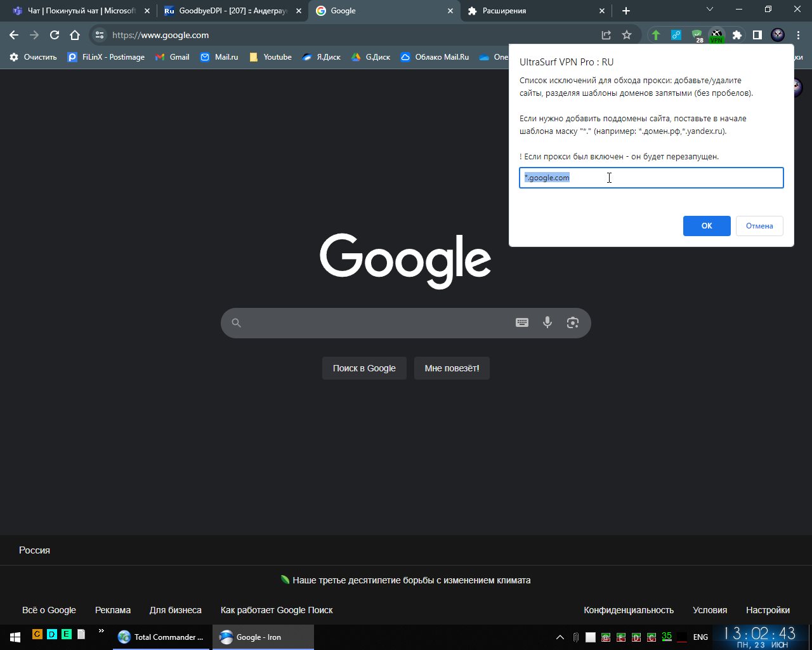Click the UltraSurf VPN extension icon
Screen dimensions: 812x650
coord(716,36)
